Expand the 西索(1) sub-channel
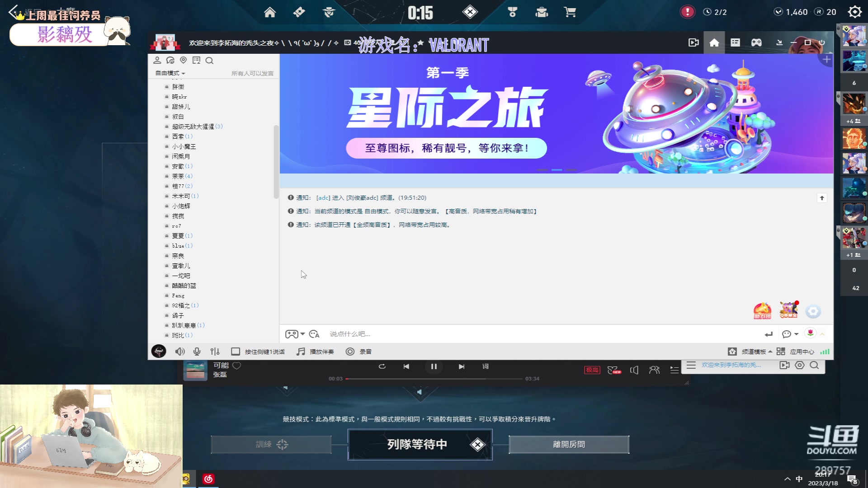The height and width of the screenshot is (488, 868). coord(182,136)
